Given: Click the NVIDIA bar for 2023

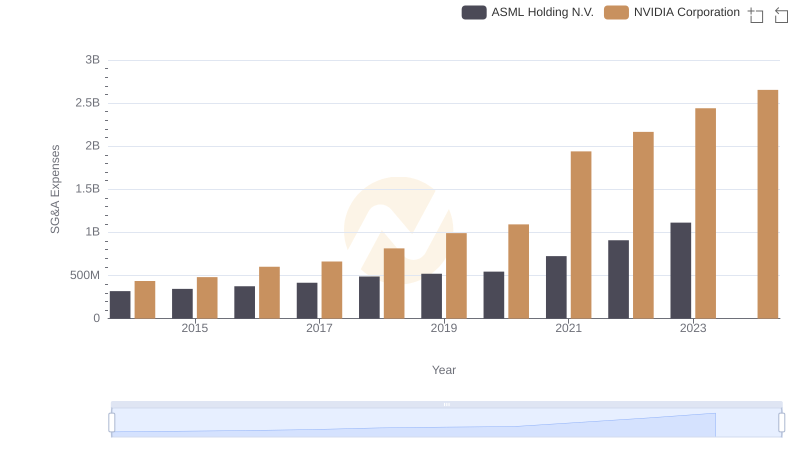Looking at the screenshot, I should [x=705, y=213].
